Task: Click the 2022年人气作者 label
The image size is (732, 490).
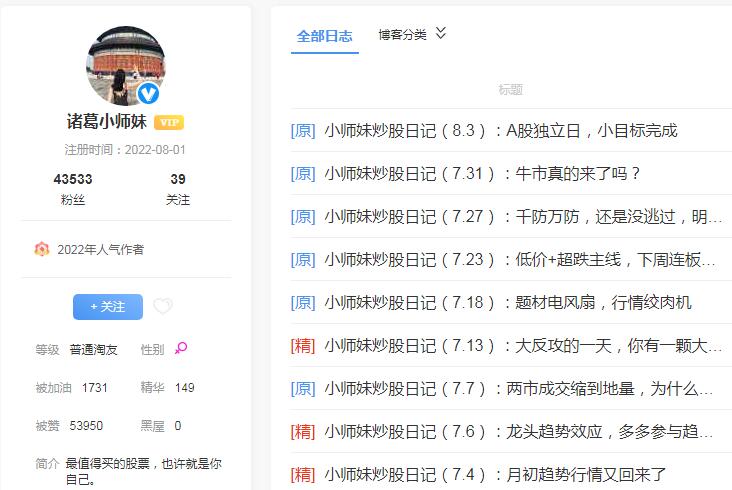Action: tap(100, 250)
